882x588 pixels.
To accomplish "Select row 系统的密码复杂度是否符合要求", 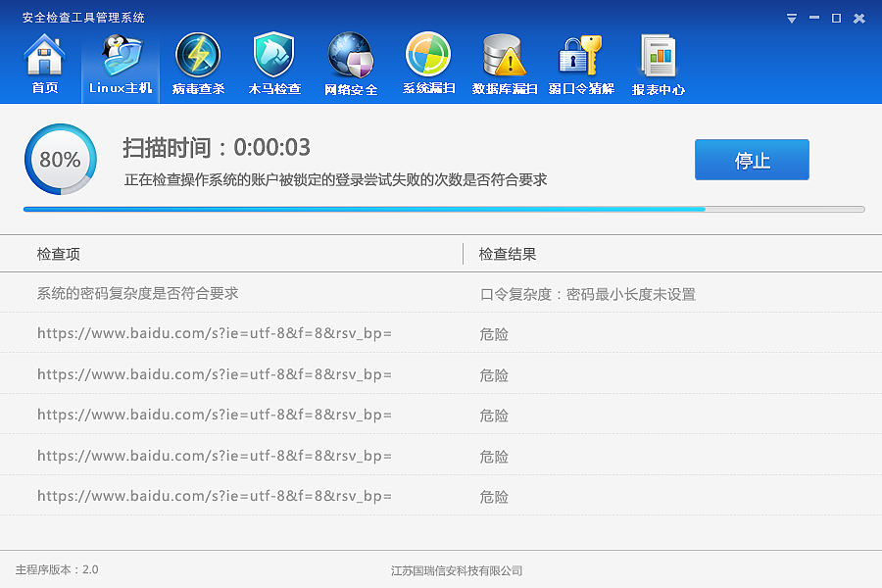I will click(441, 293).
